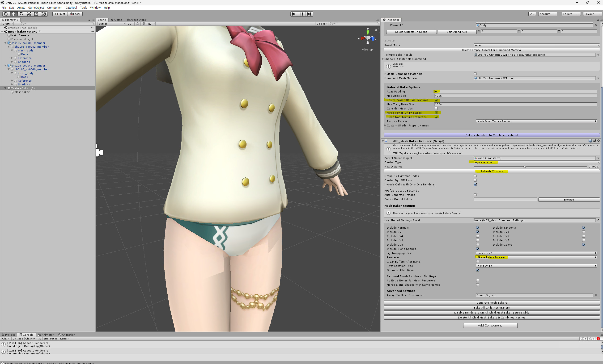
Task: Click the Step frame button
Action: click(x=309, y=14)
